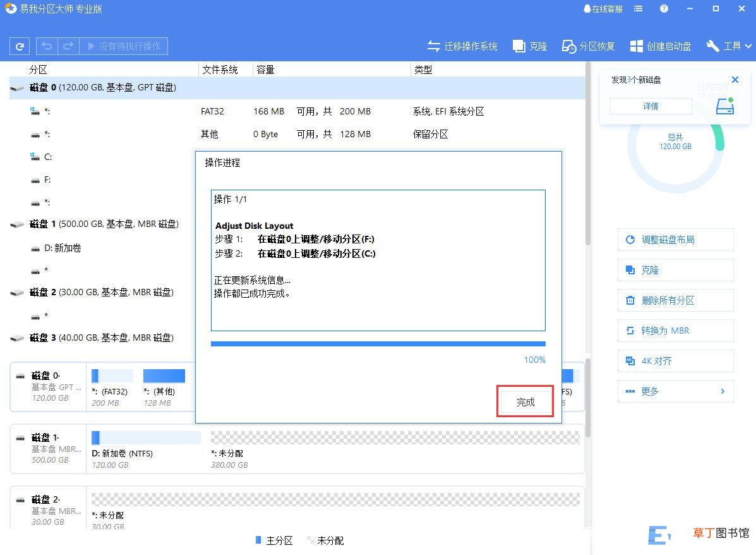Image resolution: width=756 pixels, height=555 pixels.
Task: Open online support (在线客服)
Action: [x=603, y=9]
